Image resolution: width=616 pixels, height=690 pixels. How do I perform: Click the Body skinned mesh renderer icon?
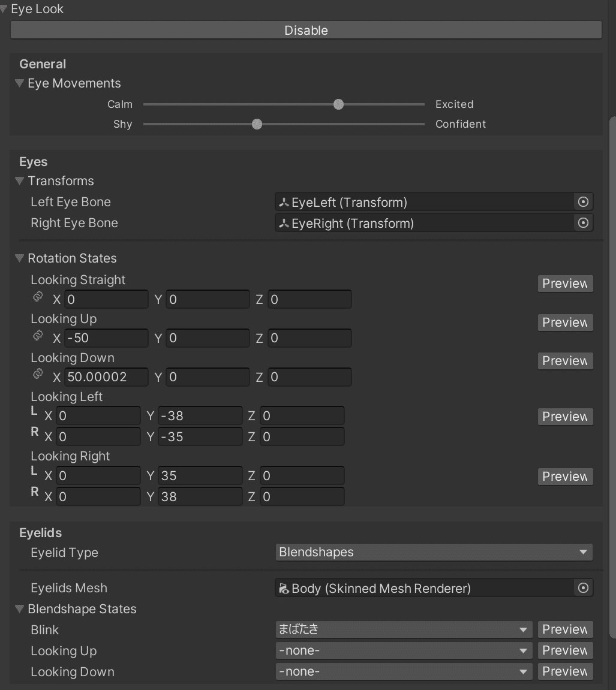284,588
